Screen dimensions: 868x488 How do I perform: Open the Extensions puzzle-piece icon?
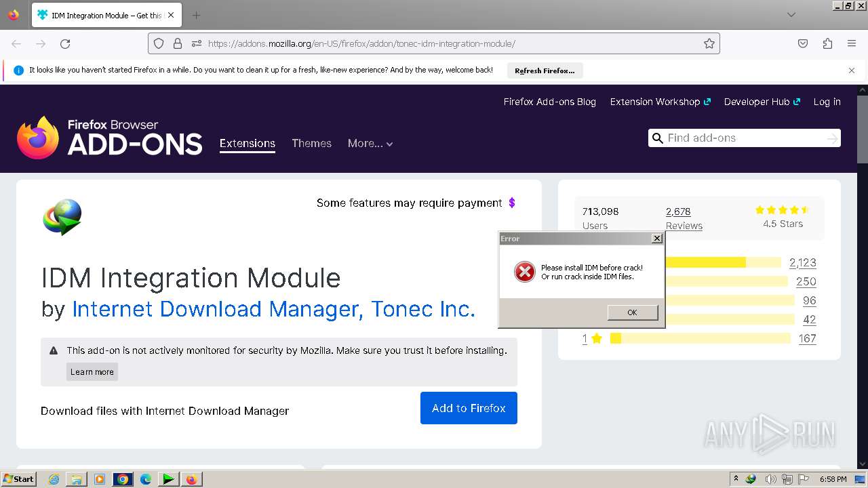[x=827, y=43]
